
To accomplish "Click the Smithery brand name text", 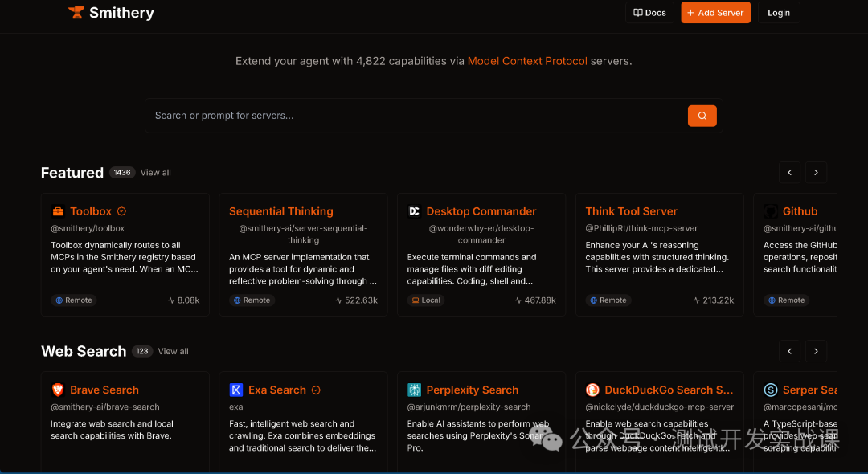I will [x=122, y=13].
